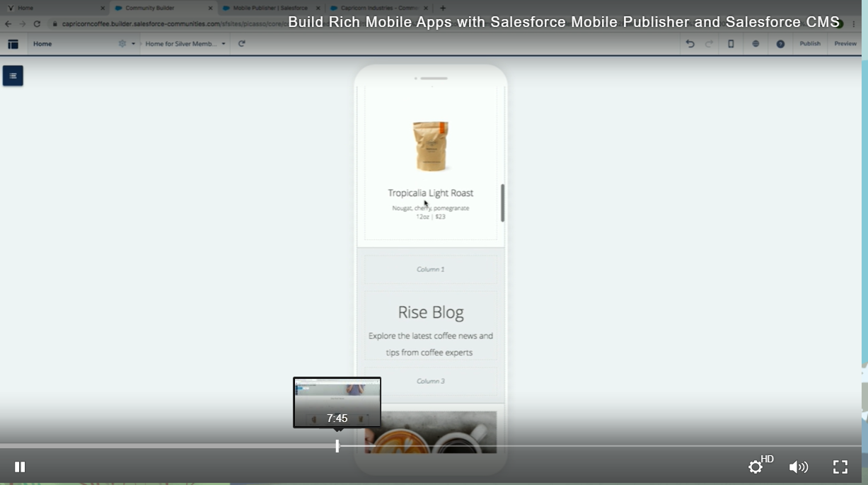The image size is (868, 485).
Task: Select the Rise Blog heading
Action: pyautogui.click(x=431, y=312)
